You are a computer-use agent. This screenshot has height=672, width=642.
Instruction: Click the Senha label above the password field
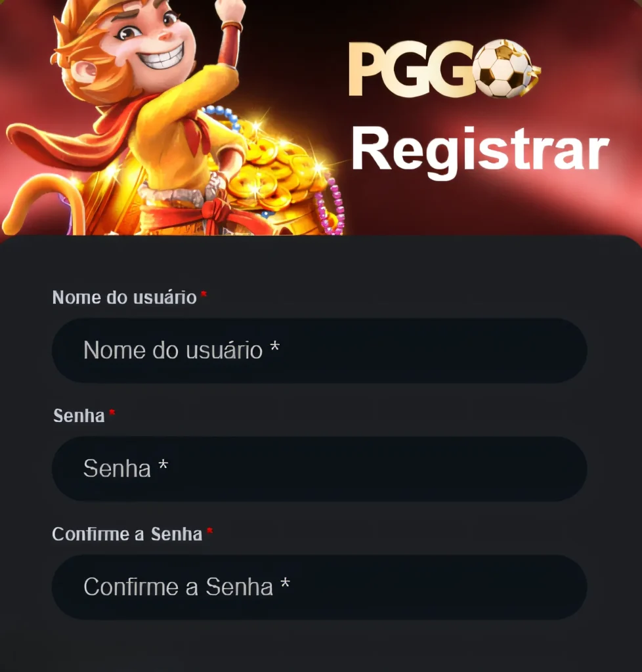[x=79, y=415]
